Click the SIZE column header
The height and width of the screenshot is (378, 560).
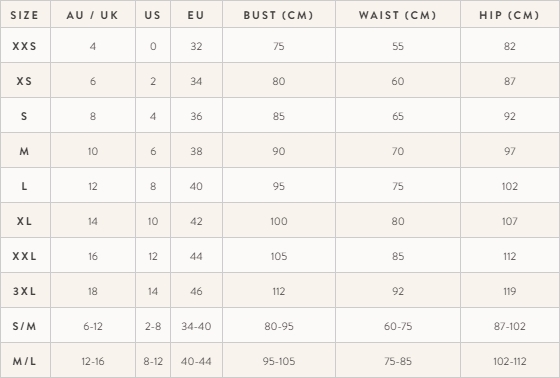coord(24,15)
